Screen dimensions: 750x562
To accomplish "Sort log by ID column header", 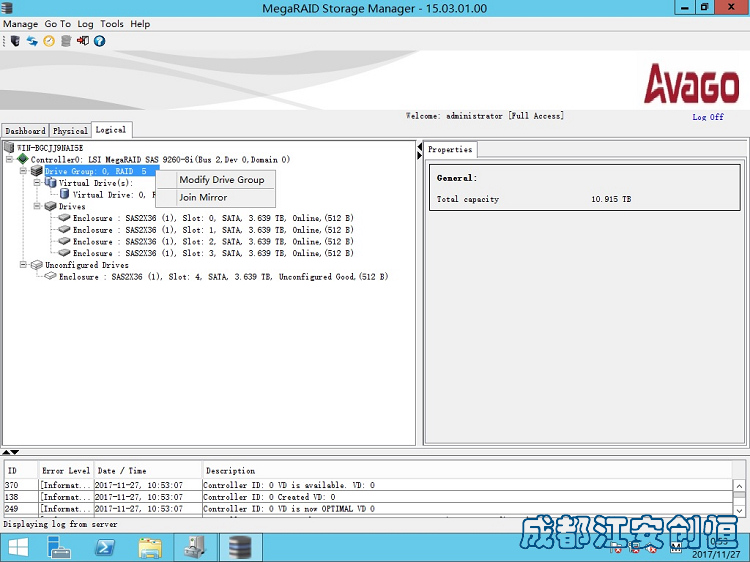I will pyautogui.click(x=21, y=471).
